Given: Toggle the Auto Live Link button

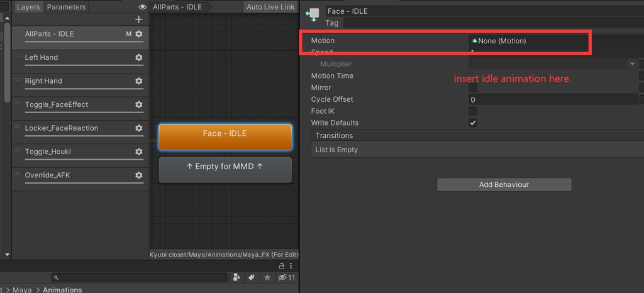Looking at the screenshot, I should pos(270,7).
